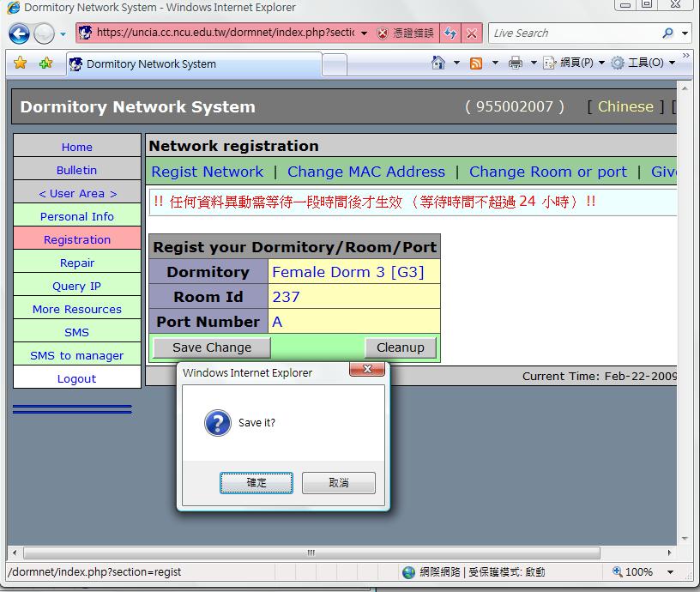The width and height of the screenshot is (700, 592).
Task: Click the Stop loading X icon
Action: 472,33
